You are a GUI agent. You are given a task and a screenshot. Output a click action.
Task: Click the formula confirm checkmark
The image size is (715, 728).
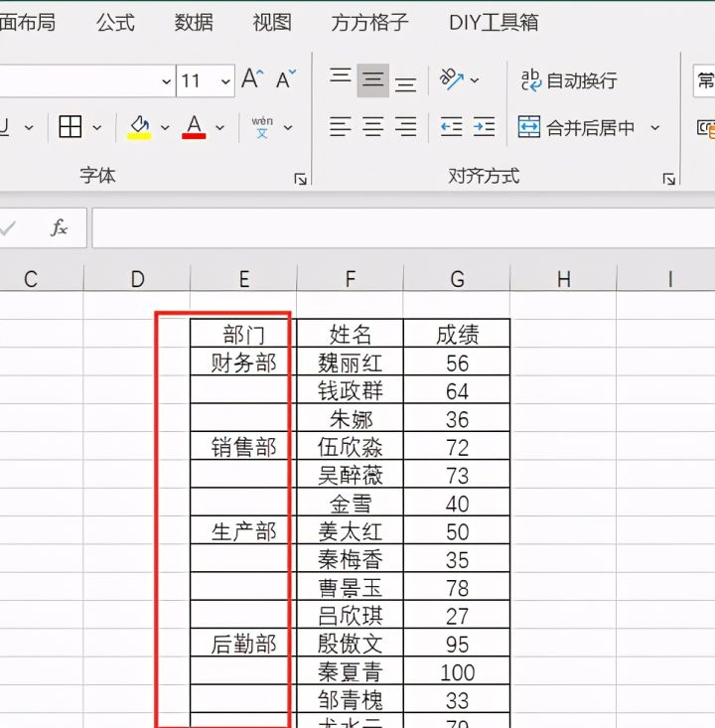point(7,228)
